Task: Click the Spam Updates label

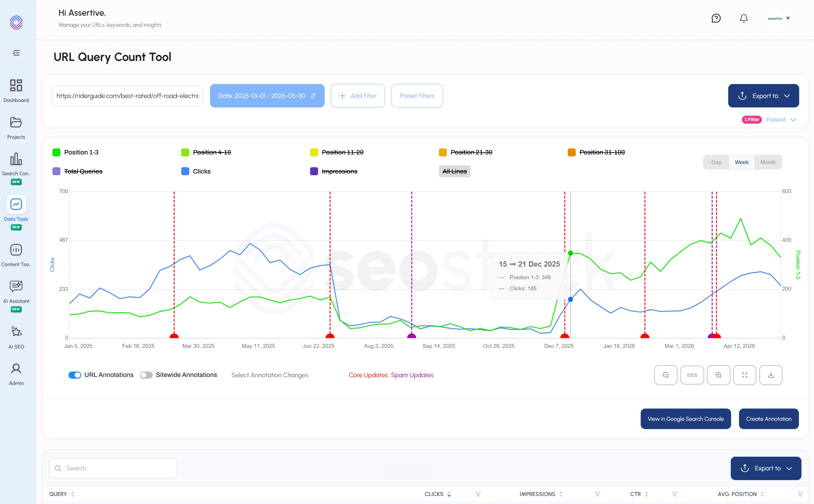Action: coord(412,375)
